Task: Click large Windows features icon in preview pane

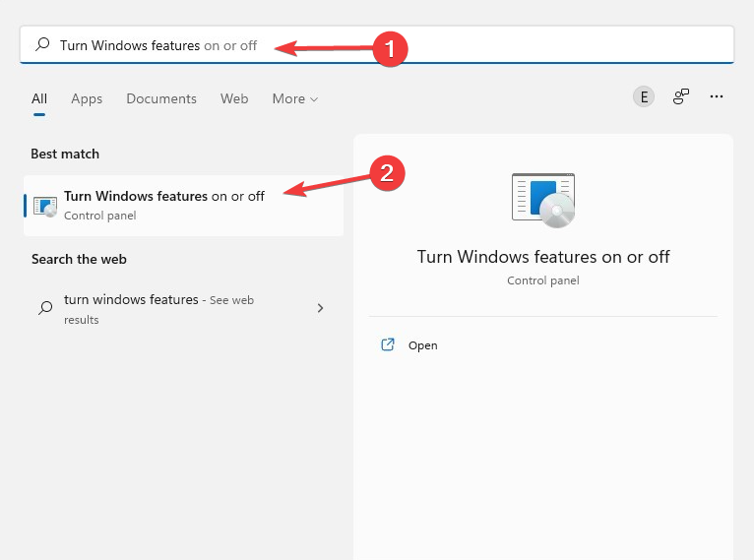Action: [543, 200]
